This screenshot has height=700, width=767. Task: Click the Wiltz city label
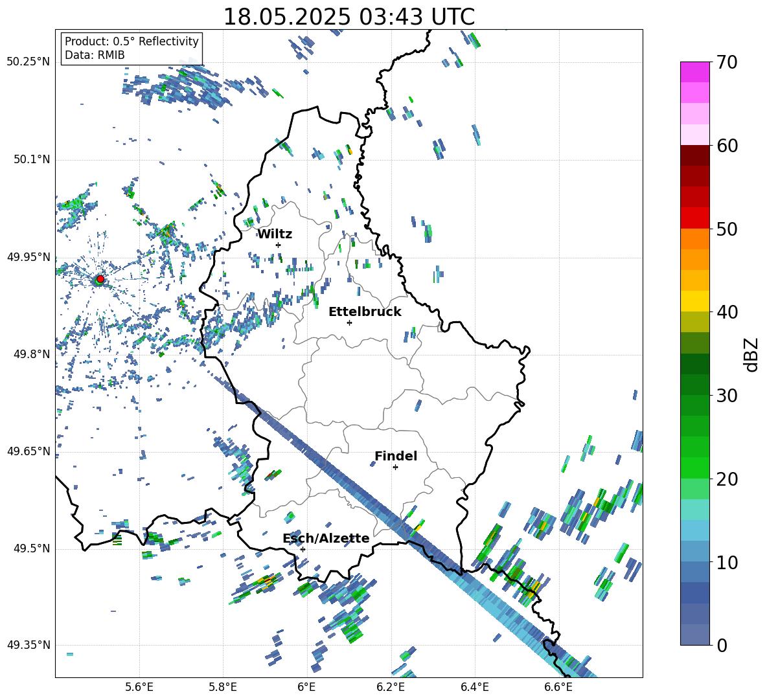click(275, 234)
